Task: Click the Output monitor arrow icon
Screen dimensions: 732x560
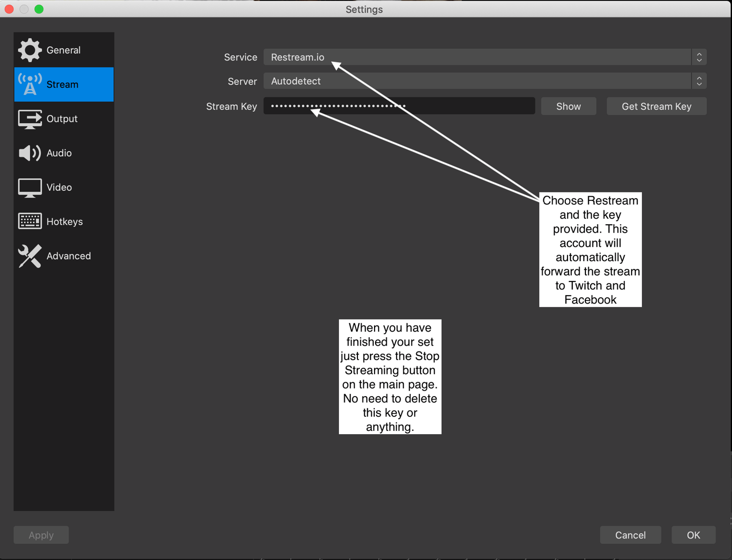Action: 30,119
